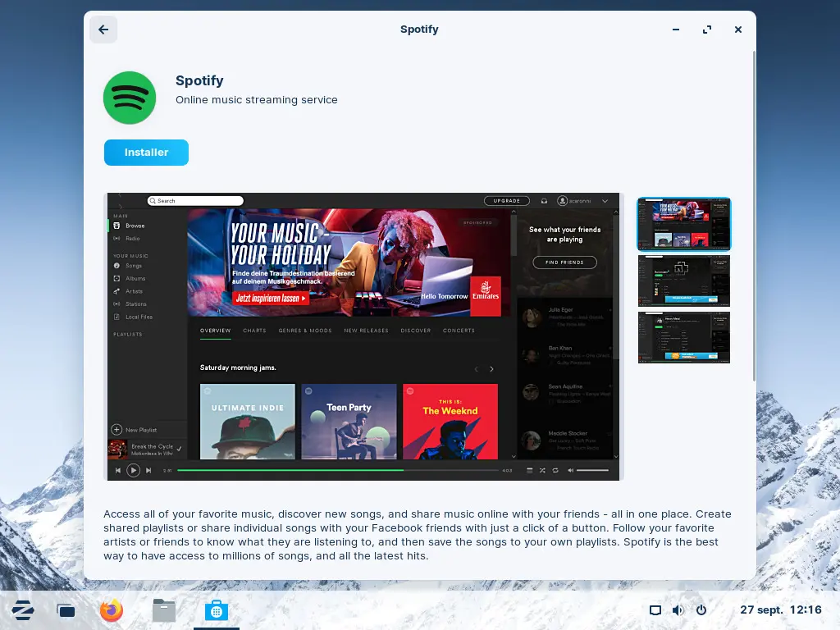Maximize the Spotify software window
This screenshot has width=840, height=630.
pyautogui.click(x=707, y=30)
